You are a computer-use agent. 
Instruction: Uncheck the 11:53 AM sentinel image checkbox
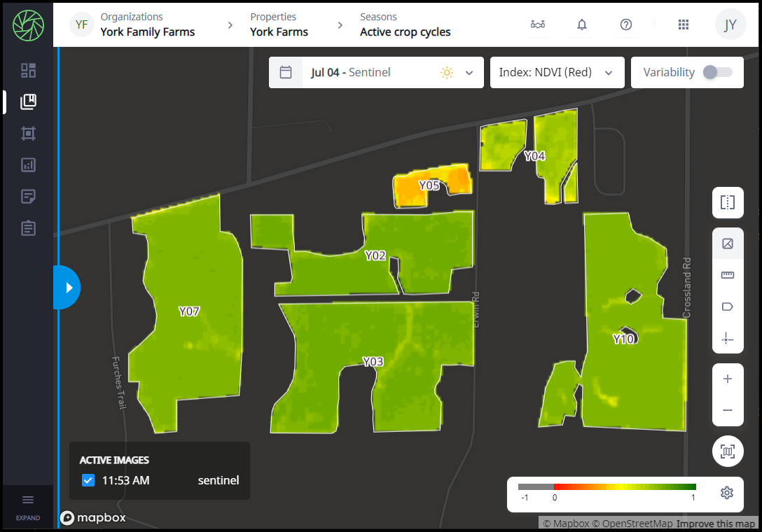[88, 480]
